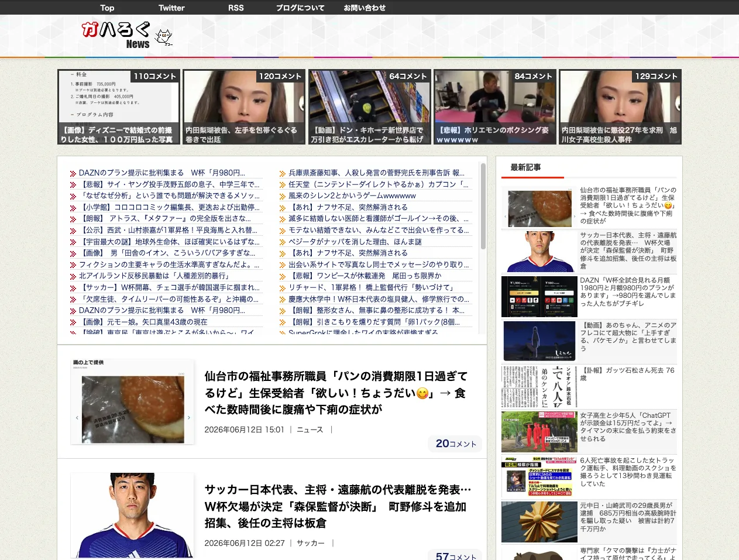739x560 pixels.
Task: Open the ドン・キホーテ新世界店 video thumbnail
Action: (x=370, y=107)
